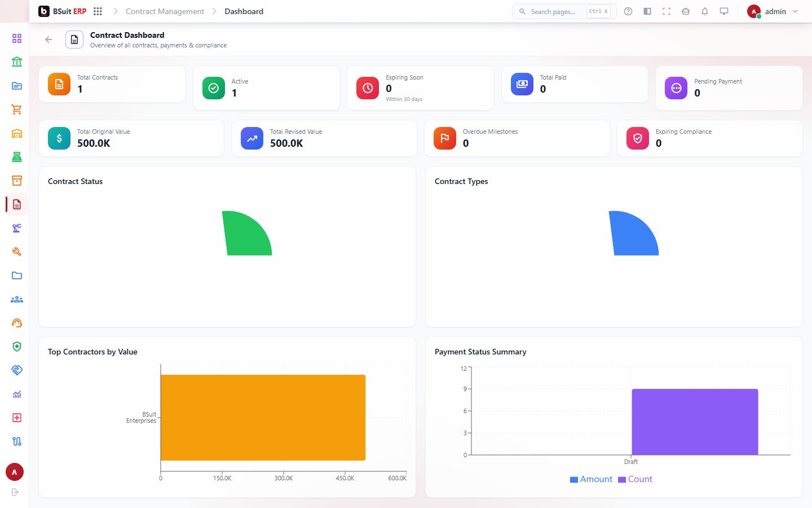Click the logout icon at sidebar bottom

[15, 492]
